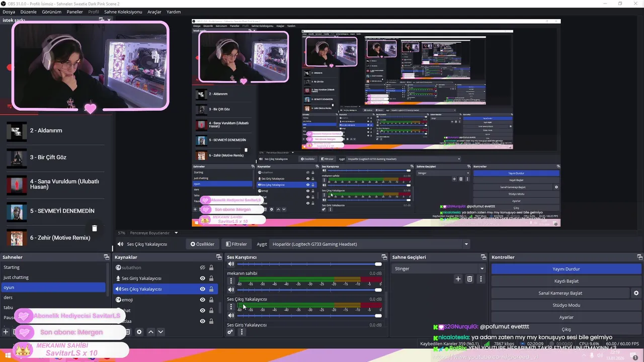
Task: Unlock the subathon source
Action: click(211, 268)
